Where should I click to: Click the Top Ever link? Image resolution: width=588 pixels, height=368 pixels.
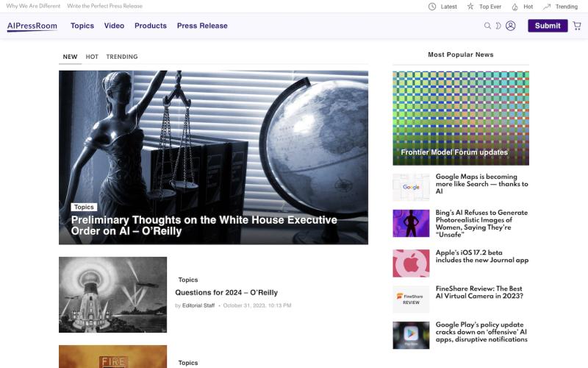click(490, 7)
